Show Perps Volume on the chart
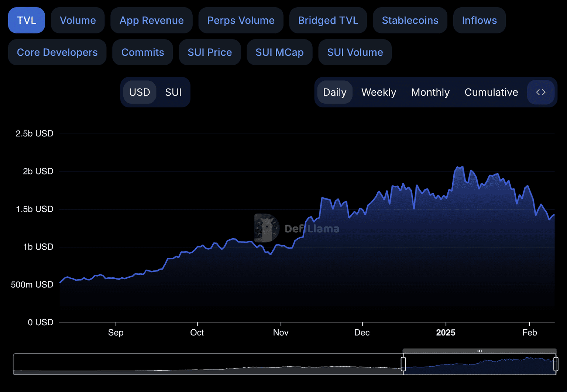This screenshot has height=392, width=567. click(x=241, y=20)
